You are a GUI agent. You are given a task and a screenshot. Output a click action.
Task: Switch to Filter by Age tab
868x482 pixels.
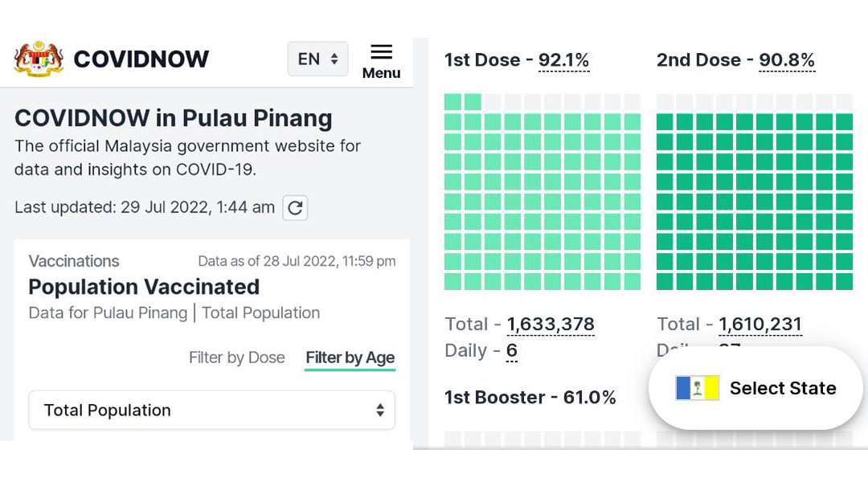pyautogui.click(x=350, y=358)
